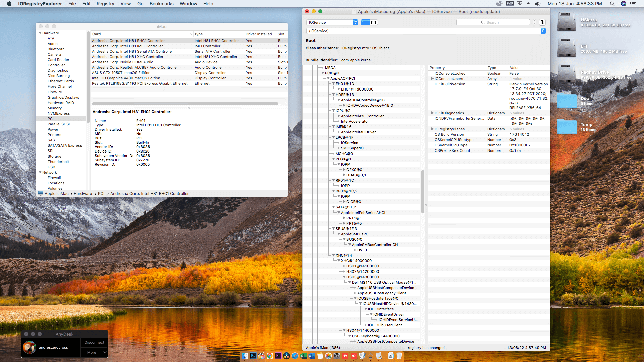Open Photoshop from the Dock
The image size is (644, 362).
[x=253, y=356]
